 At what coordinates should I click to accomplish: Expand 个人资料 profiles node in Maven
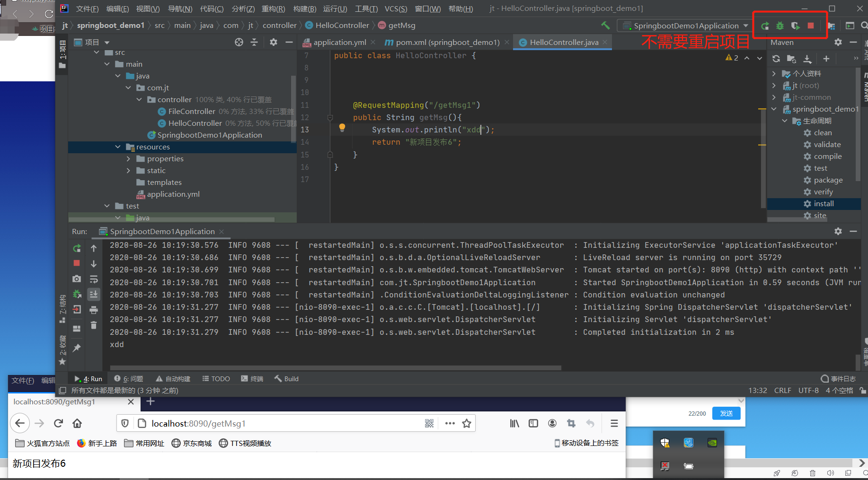[x=774, y=74]
